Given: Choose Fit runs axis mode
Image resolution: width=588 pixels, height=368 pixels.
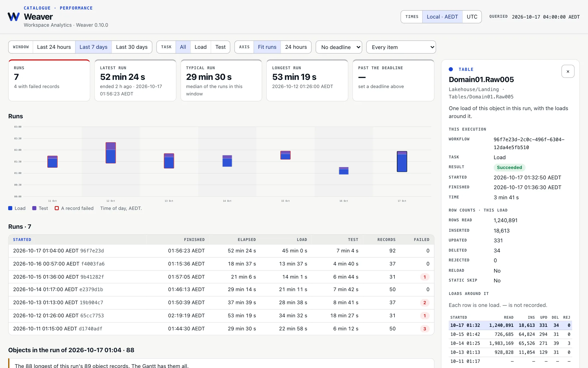Looking at the screenshot, I should (x=267, y=47).
